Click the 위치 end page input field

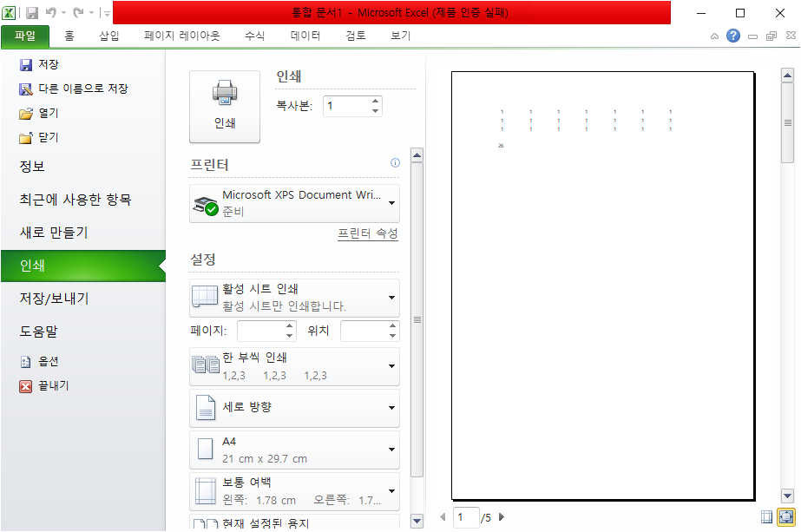click(364, 332)
